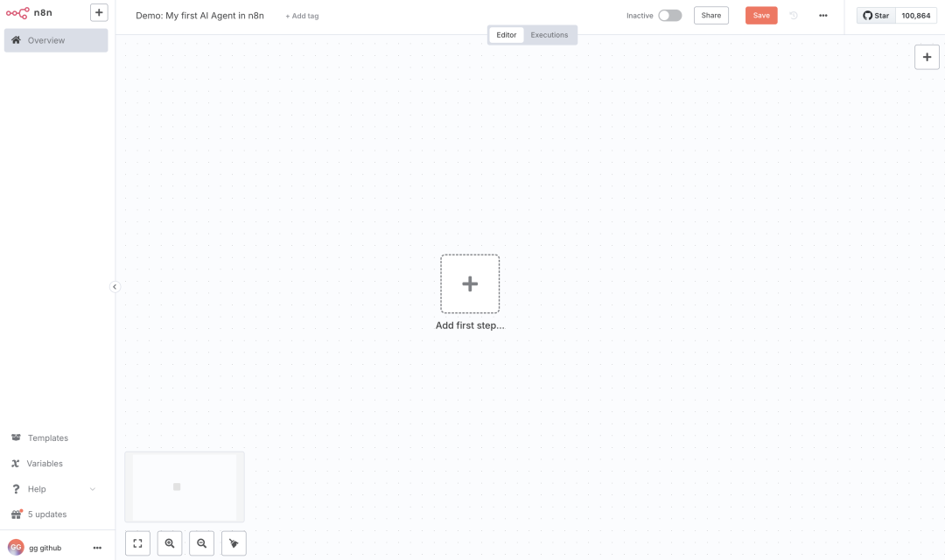Click the n8n logo
This screenshot has width=945, height=560.
29,12
